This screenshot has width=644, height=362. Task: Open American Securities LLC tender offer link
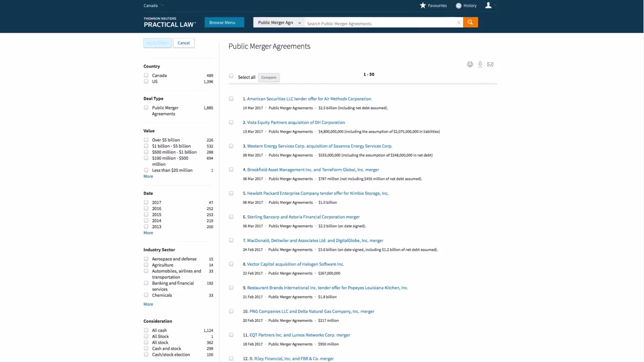[309, 99]
